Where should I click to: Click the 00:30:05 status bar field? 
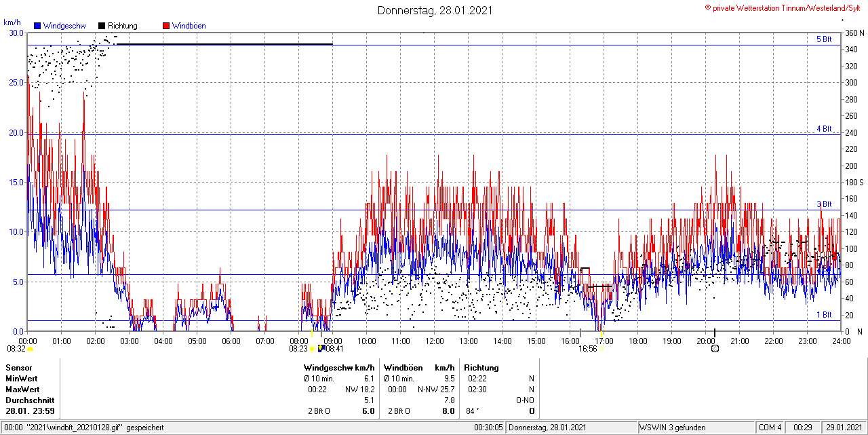coord(488,428)
